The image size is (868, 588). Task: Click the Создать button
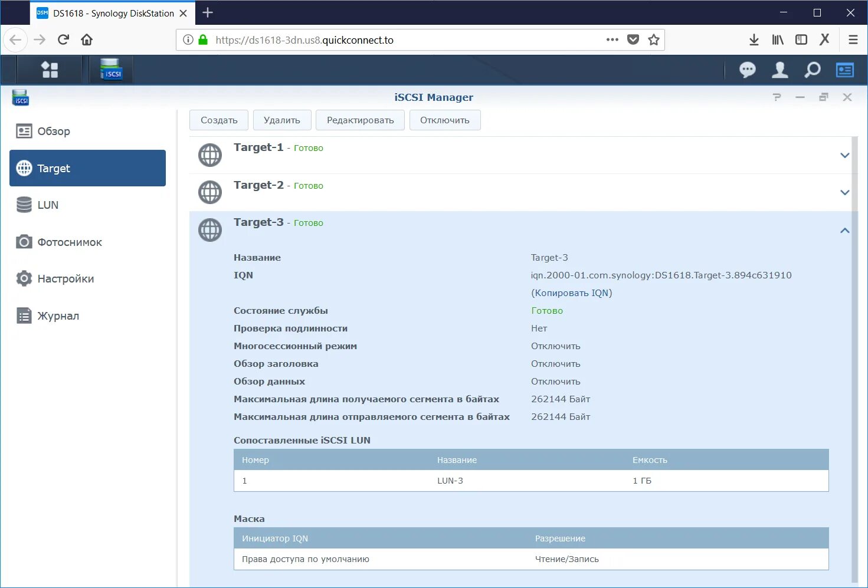219,120
